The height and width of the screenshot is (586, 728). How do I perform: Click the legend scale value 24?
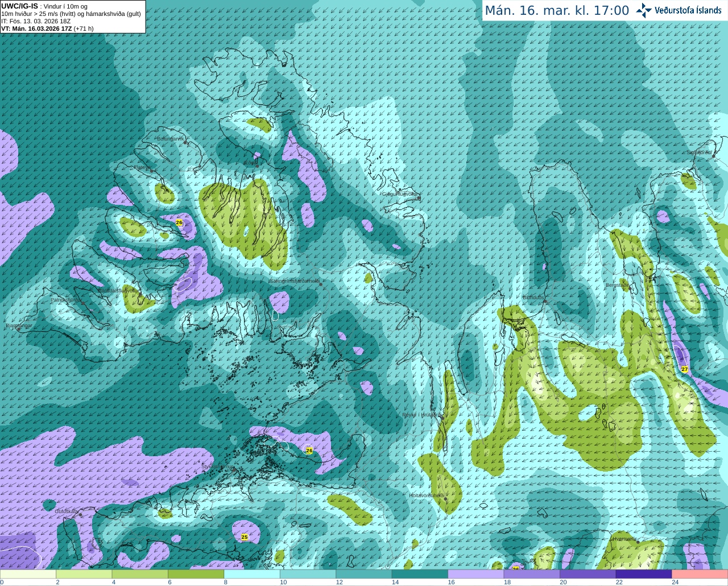(675, 582)
